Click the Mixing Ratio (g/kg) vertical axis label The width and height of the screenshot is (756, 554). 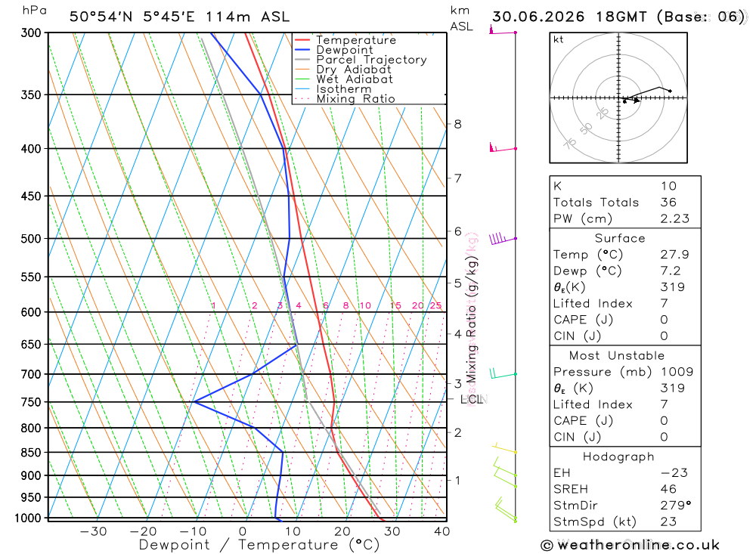coord(471,320)
